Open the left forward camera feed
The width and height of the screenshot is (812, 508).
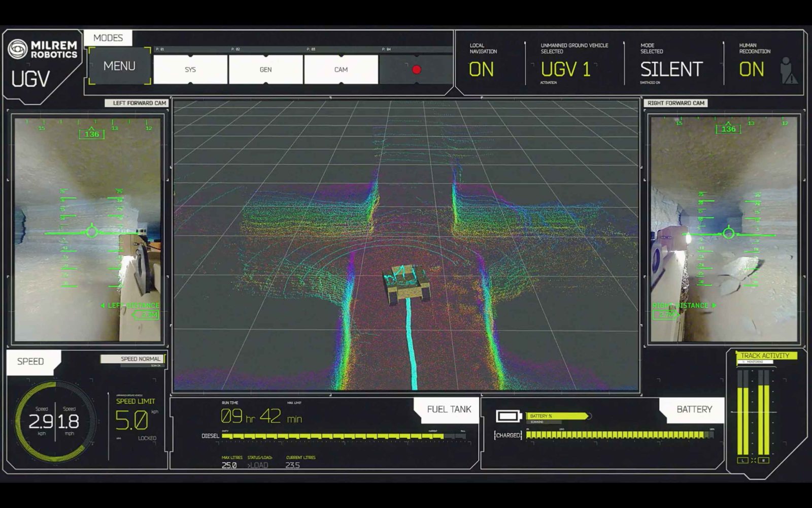(88, 229)
